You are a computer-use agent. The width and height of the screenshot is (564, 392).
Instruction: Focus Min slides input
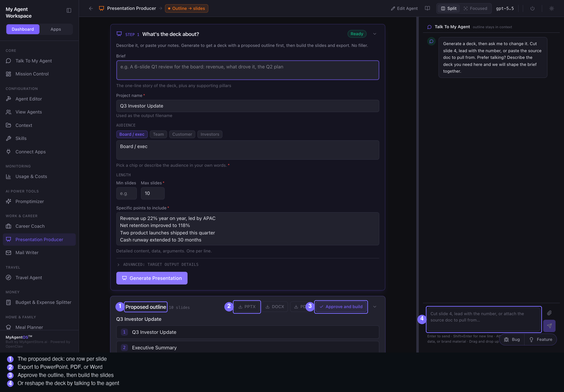pos(126,193)
